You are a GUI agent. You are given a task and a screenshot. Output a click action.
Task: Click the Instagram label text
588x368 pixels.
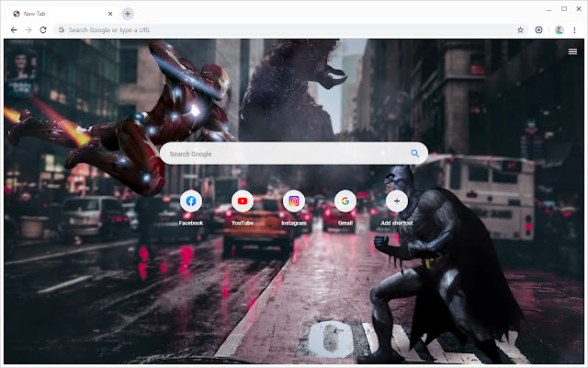click(294, 223)
